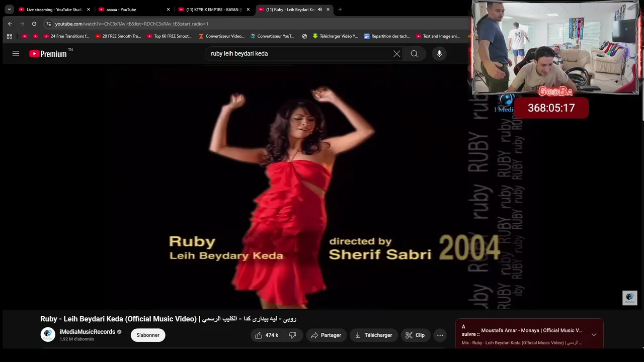This screenshot has height=362, width=644.
Task: Open the 20 FREE Smooth Tra... bookmark
Action: click(118, 36)
